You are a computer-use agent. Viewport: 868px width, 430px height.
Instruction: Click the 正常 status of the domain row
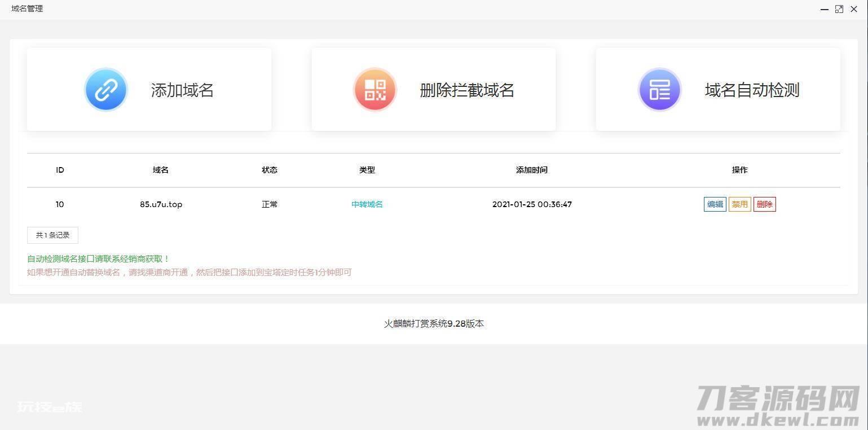coord(270,204)
